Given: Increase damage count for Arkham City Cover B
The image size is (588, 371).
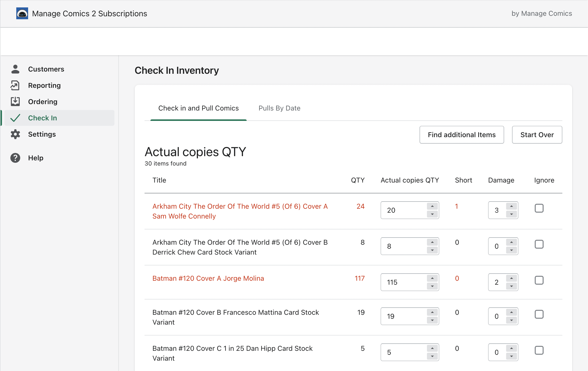Looking at the screenshot, I should pos(511,242).
